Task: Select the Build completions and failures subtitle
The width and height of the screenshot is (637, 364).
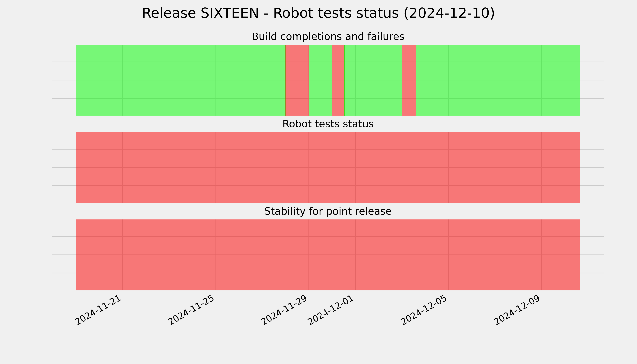Action: (x=328, y=37)
